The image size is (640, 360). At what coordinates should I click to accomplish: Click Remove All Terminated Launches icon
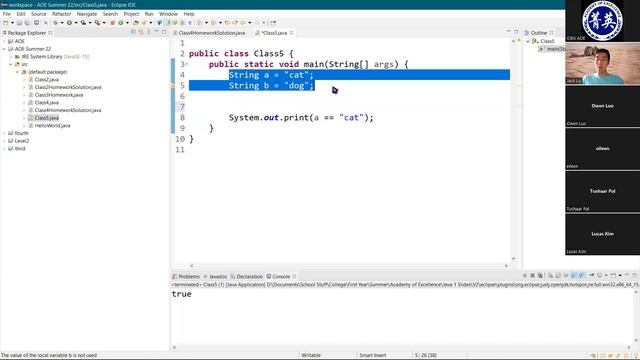540,276
